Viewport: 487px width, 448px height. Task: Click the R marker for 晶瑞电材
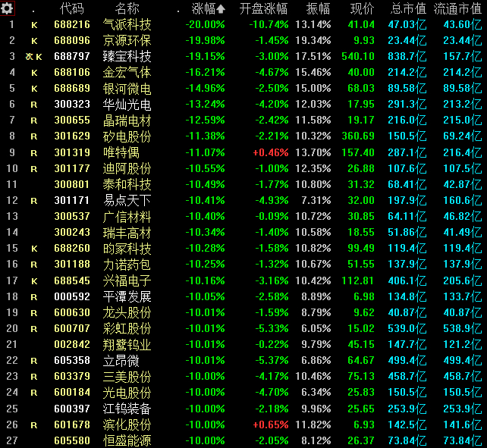click(34, 121)
